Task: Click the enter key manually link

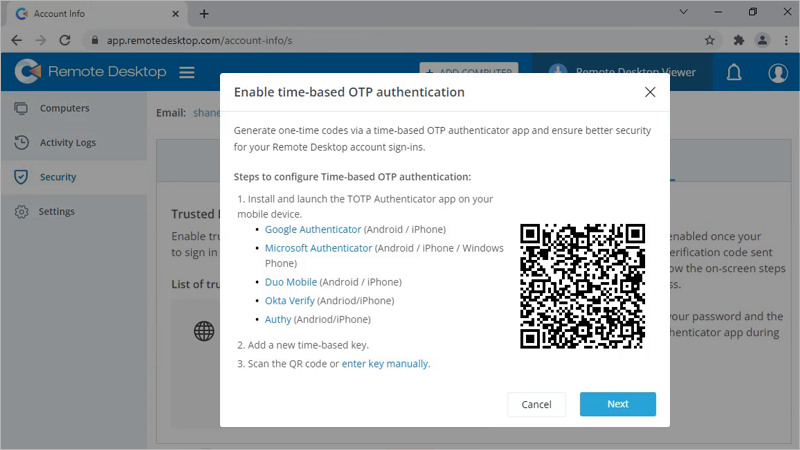Action: (x=385, y=364)
